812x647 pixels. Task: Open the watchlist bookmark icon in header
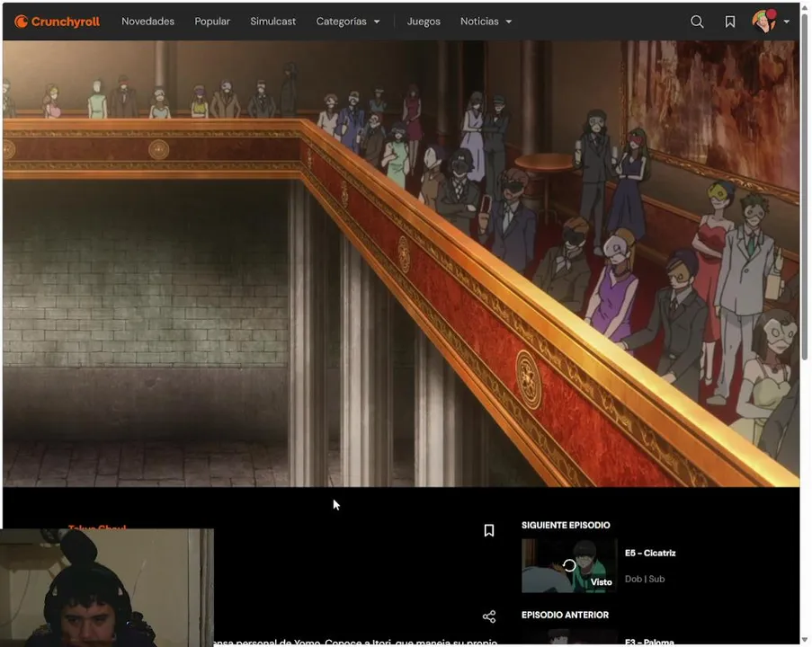[729, 22]
